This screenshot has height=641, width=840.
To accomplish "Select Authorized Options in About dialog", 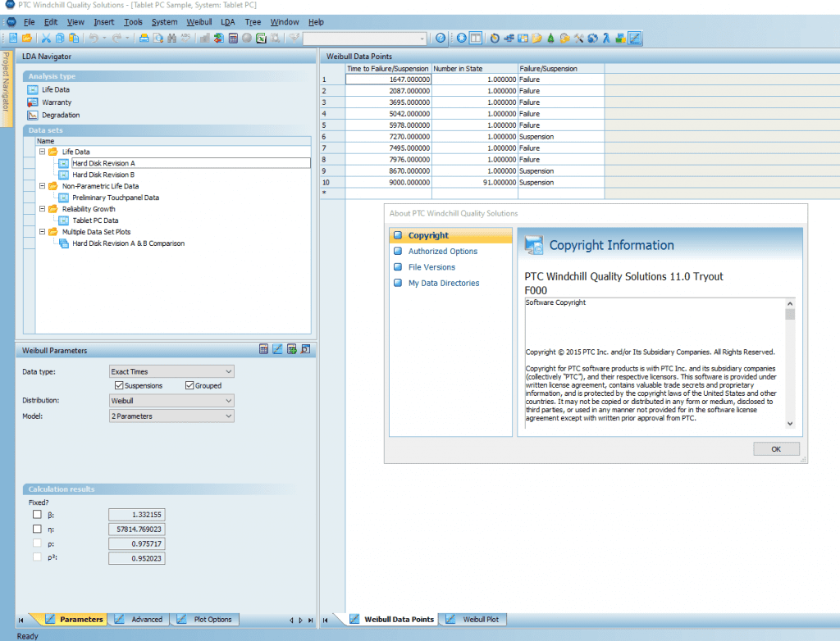I will point(443,252).
